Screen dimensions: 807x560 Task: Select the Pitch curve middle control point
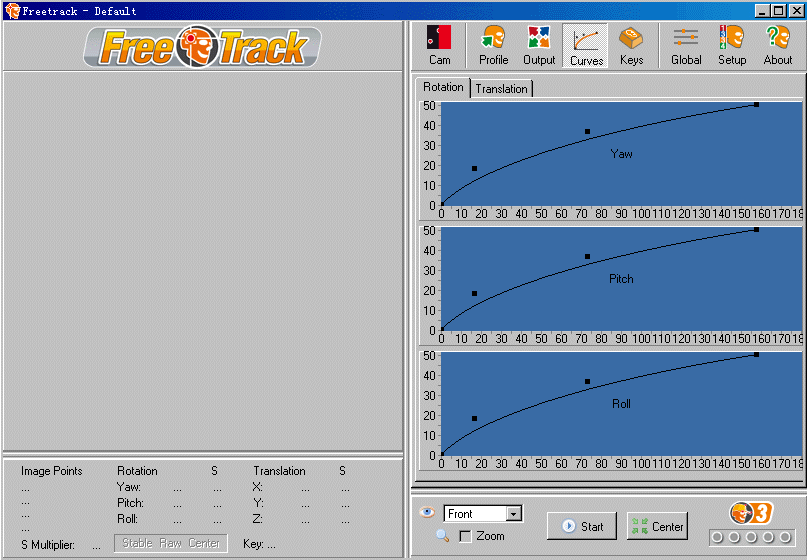pos(587,256)
